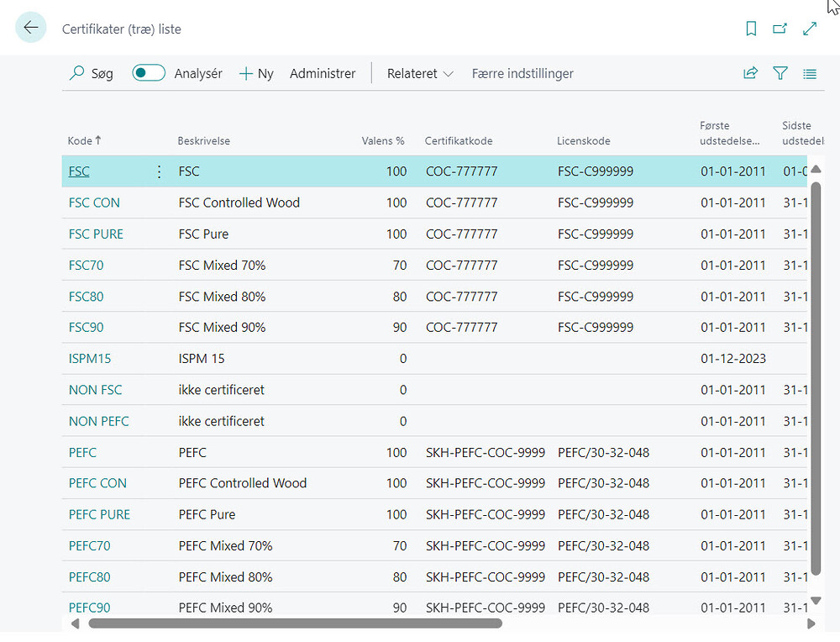Click the share icon in the toolbar
The width and height of the screenshot is (840, 642).
coord(750,73)
